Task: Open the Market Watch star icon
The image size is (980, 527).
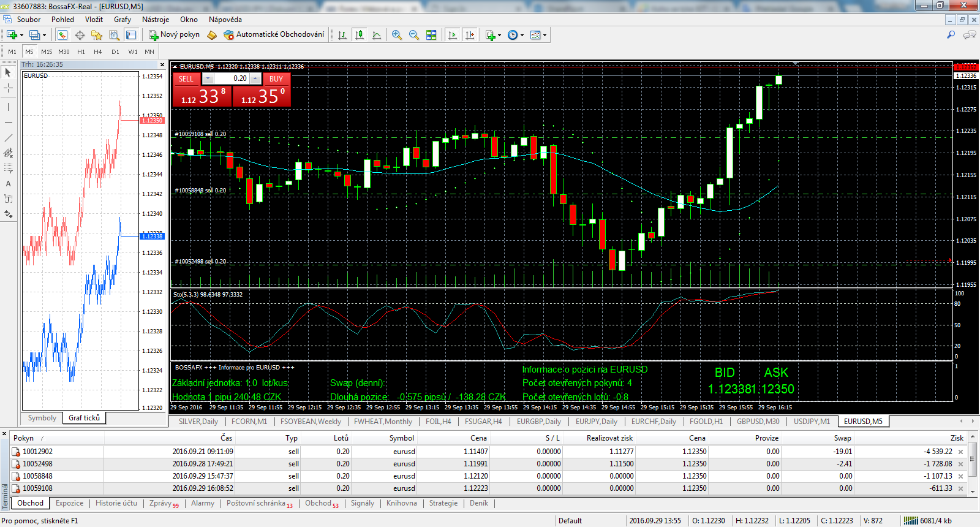Action: [97, 35]
